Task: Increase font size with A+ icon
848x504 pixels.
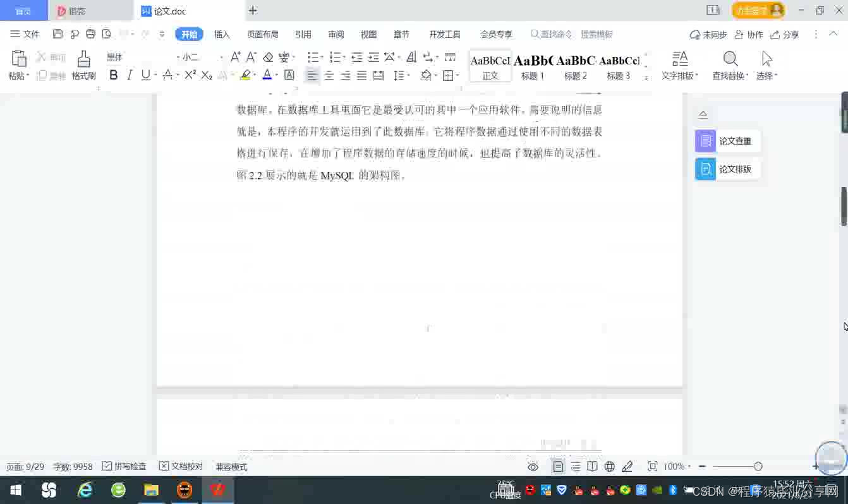Action: (235, 57)
